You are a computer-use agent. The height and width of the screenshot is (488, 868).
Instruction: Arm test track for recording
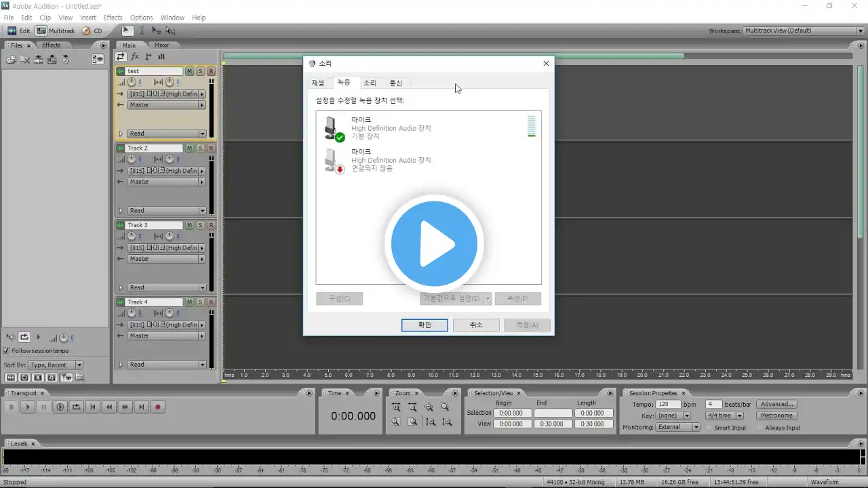[x=211, y=71]
